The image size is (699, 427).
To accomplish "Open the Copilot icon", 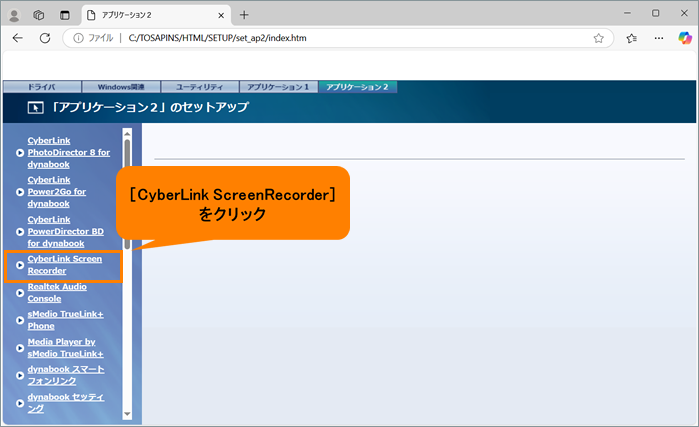I will (x=684, y=38).
